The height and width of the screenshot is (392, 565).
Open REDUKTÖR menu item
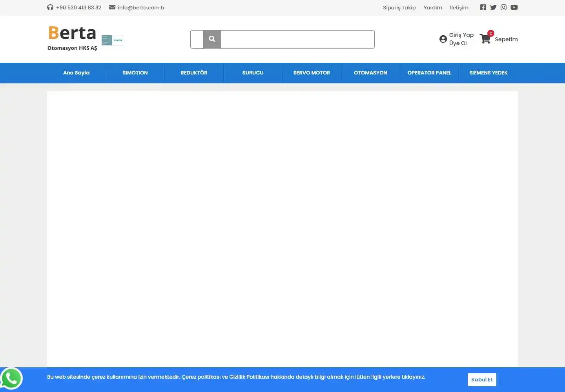(x=194, y=73)
